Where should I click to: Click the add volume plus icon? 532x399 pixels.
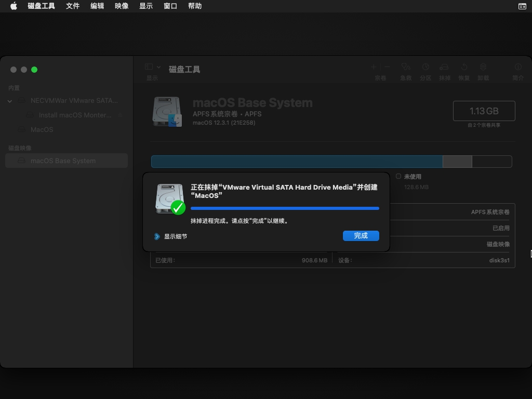[374, 67]
